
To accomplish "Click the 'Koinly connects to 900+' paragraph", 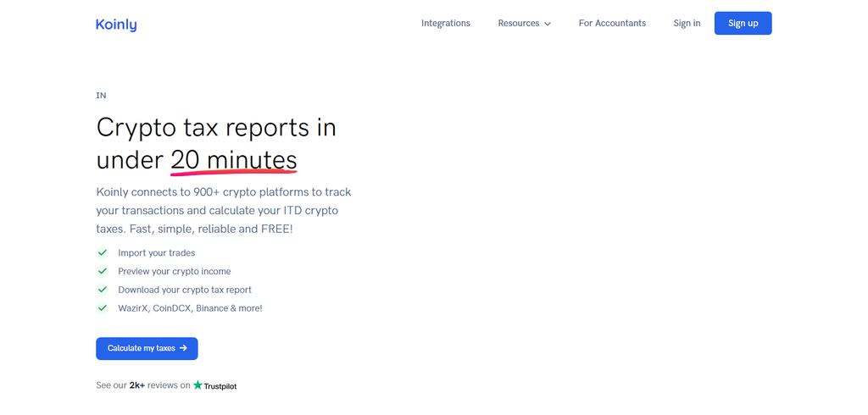I will 224,210.
